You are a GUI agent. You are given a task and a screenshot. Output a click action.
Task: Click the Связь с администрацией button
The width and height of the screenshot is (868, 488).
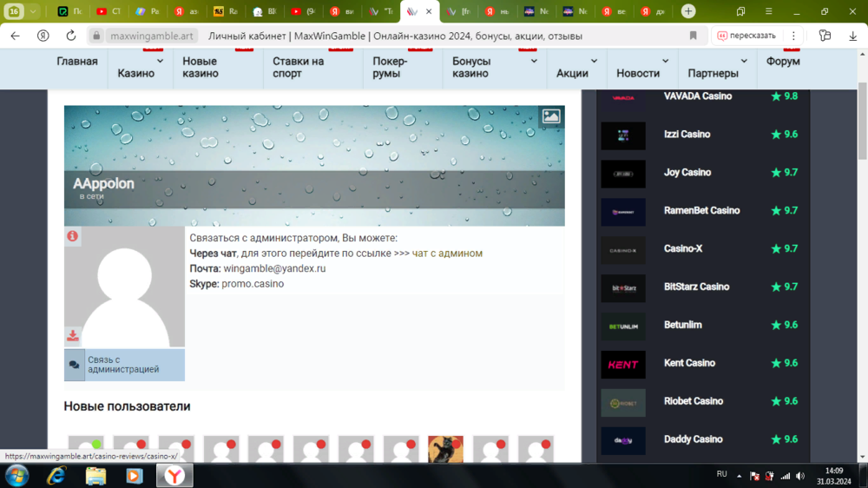click(124, 365)
